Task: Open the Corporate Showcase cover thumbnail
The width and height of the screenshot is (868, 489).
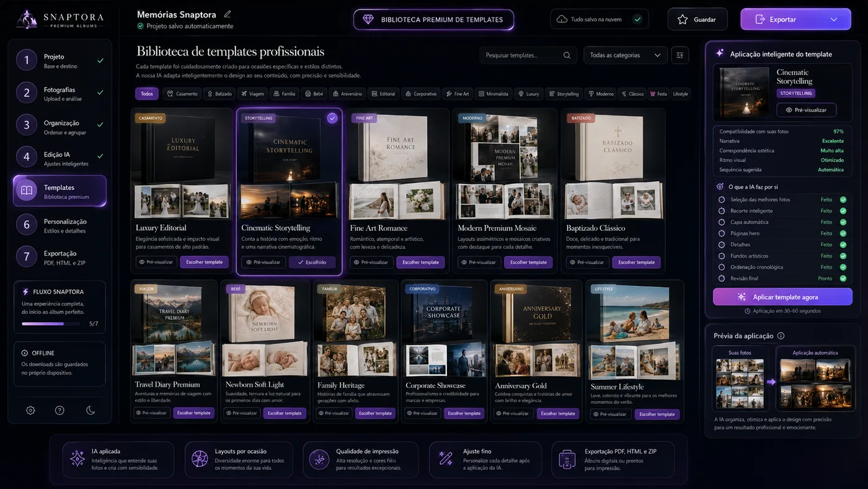Action: click(444, 313)
